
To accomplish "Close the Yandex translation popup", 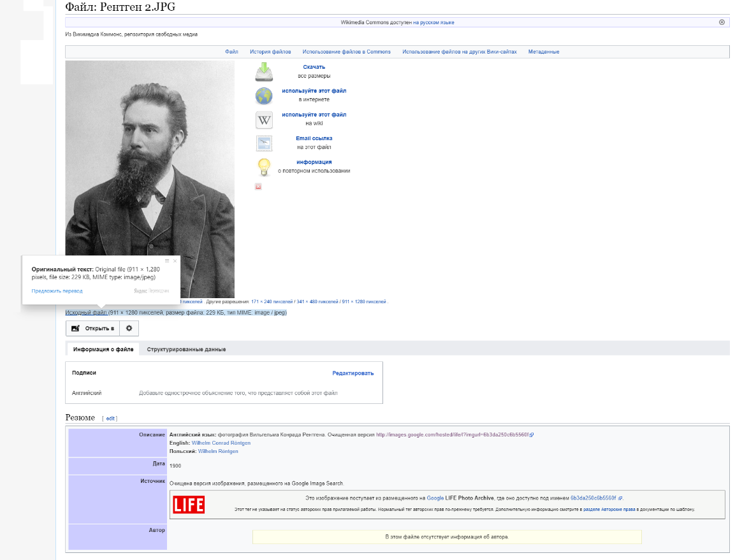I will (x=175, y=261).
